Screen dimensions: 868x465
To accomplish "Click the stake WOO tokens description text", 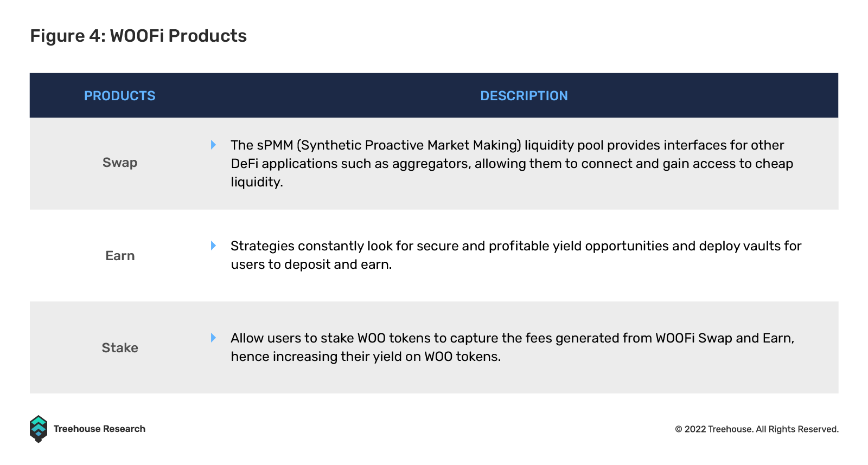I will (512, 347).
